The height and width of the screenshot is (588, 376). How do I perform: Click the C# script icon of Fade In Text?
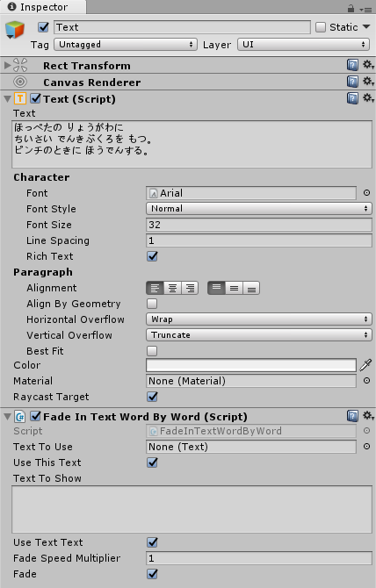[x=20, y=416]
